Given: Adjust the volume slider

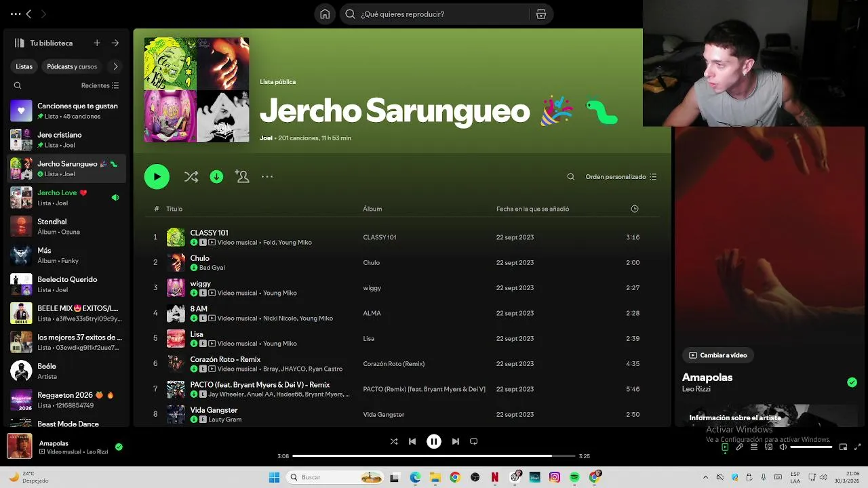Looking at the screenshot, I should 811,447.
